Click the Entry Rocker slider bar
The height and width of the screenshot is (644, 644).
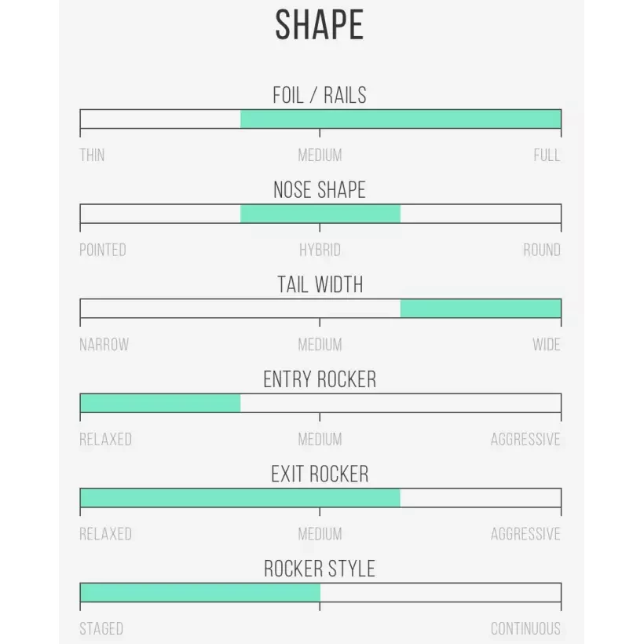320,403
